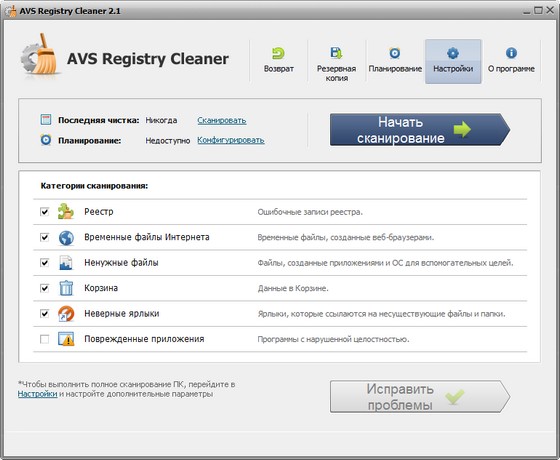Viewport: 560px width, 460px height.
Task: Click the Неверные ярлыки shortcut icon
Action: 66,314
